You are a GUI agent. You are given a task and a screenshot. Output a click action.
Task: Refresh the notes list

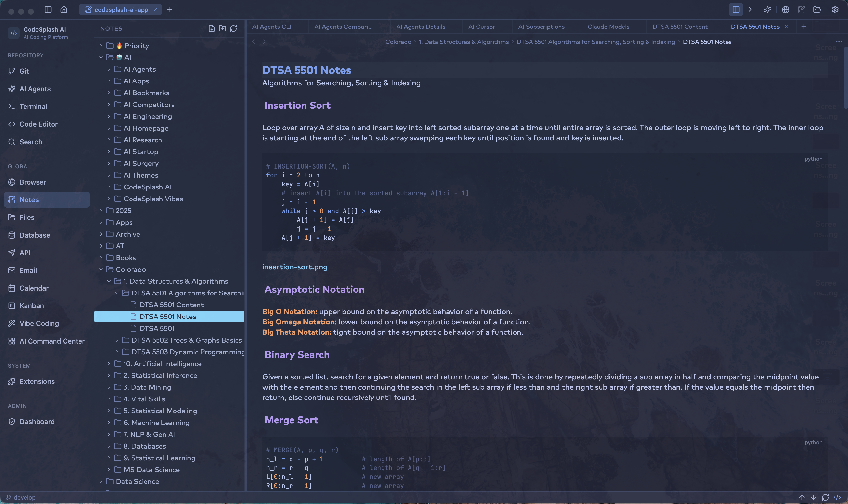233,28
